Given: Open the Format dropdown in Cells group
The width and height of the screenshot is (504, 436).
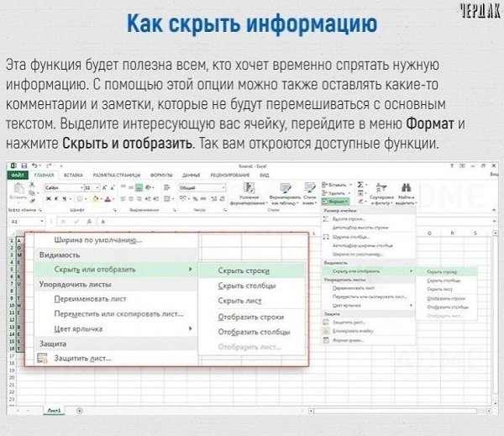Looking at the screenshot, I should click(x=337, y=202).
